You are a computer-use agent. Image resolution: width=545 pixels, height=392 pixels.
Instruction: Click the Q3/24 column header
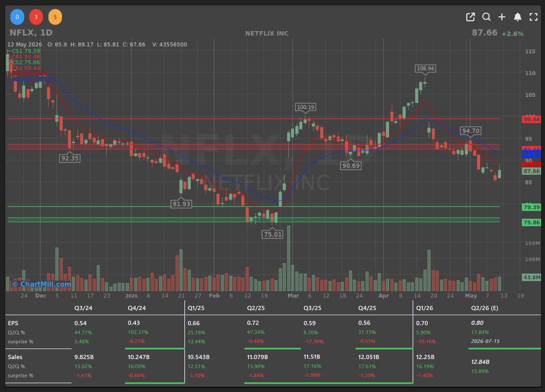click(x=83, y=308)
